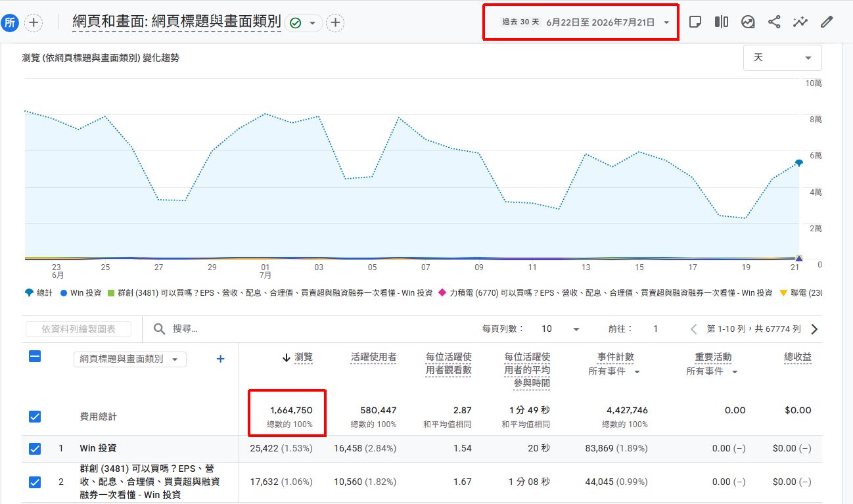Viewport: 853px width, 504px height.
Task: Open 所有事件 dropdown under 事件計數
Action: (x=614, y=372)
